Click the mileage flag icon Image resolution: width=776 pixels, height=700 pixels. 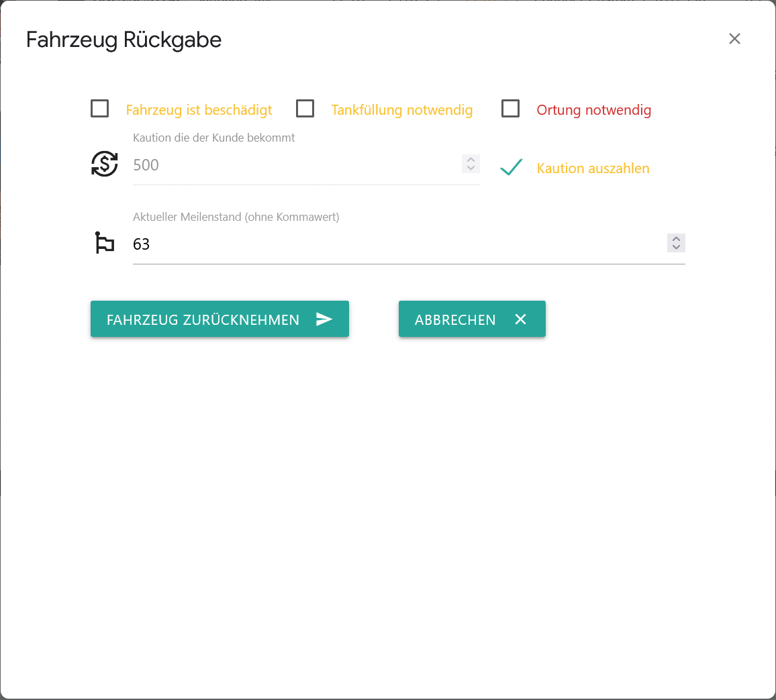pyautogui.click(x=105, y=243)
